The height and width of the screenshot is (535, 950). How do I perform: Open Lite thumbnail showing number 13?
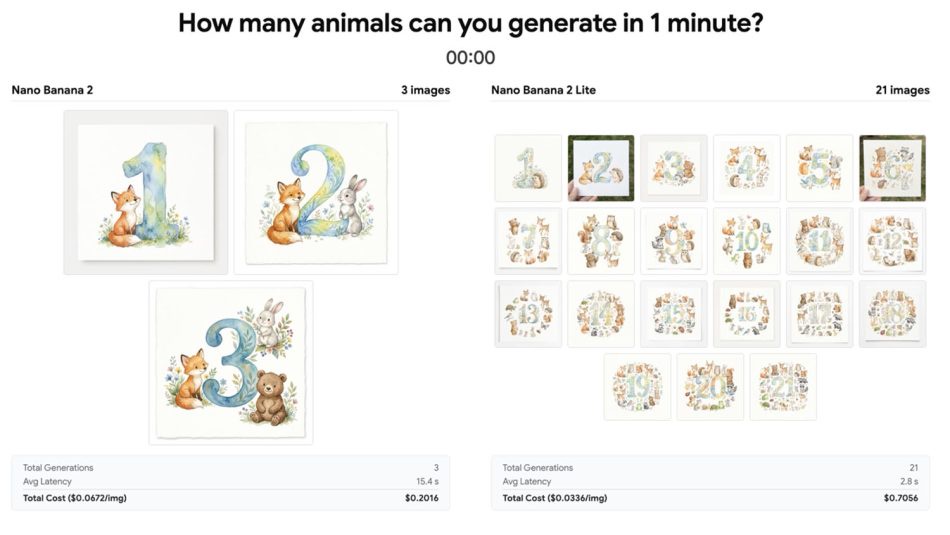pos(528,314)
